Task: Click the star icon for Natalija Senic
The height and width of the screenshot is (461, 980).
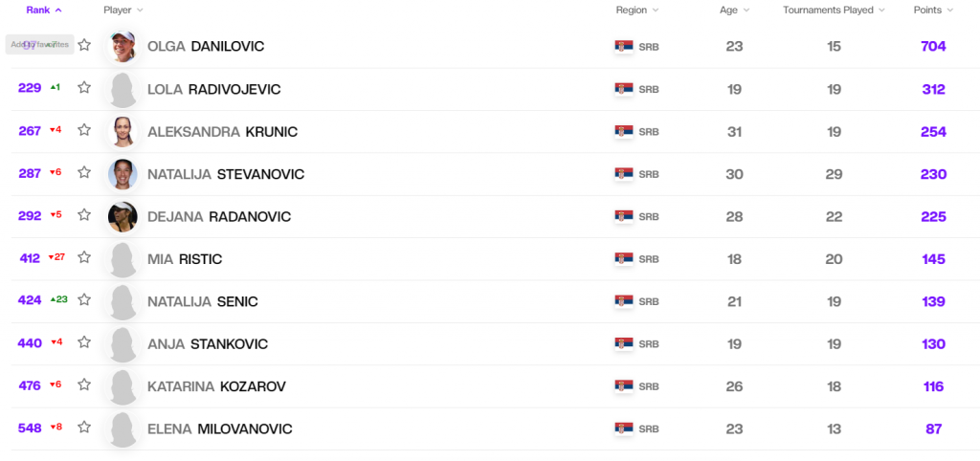Action: 84,299
